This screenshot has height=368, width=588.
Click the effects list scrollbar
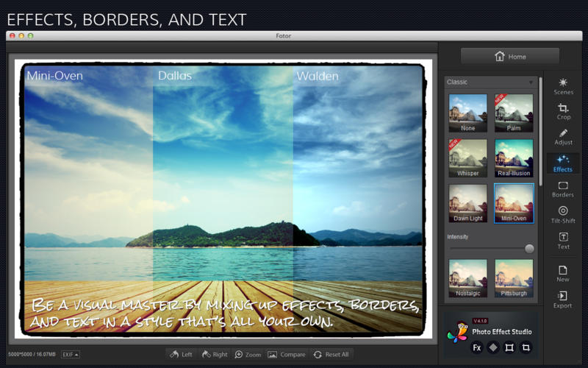540,132
